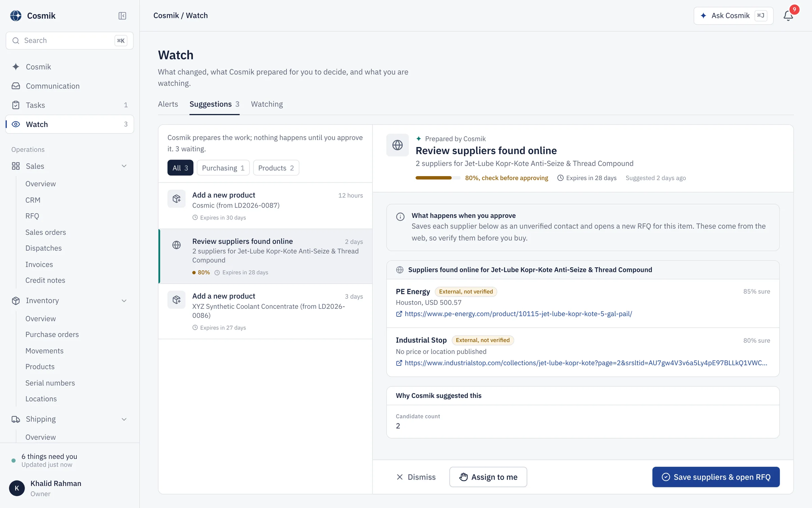812x508 pixels.
Task: Collapse the Inventory section chevron
Action: point(124,301)
